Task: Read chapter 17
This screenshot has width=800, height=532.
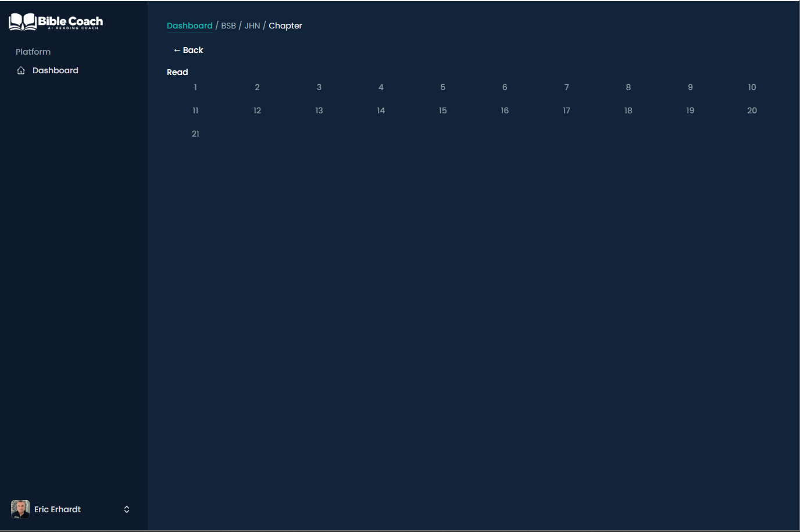Action: pyautogui.click(x=567, y=110)
